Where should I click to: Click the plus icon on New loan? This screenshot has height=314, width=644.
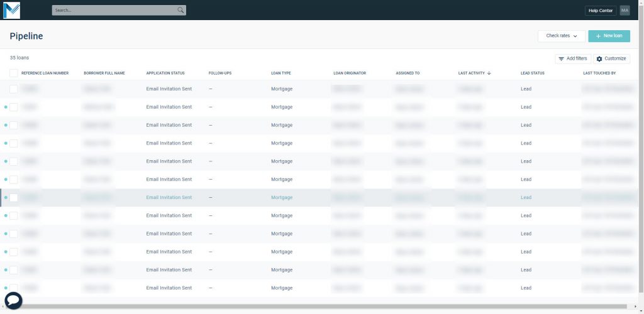598,36
